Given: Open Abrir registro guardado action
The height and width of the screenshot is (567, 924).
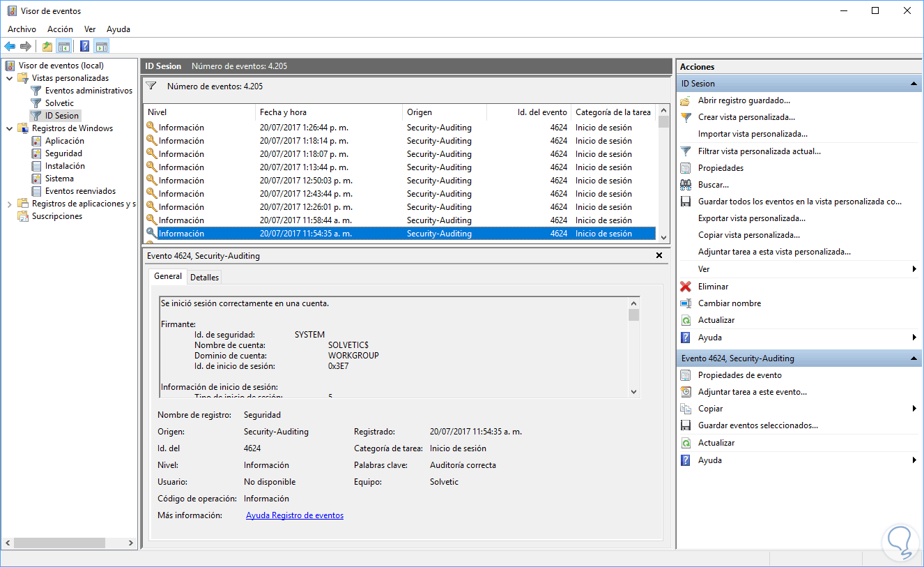Looking at the screenshot, I should point(744,100).
